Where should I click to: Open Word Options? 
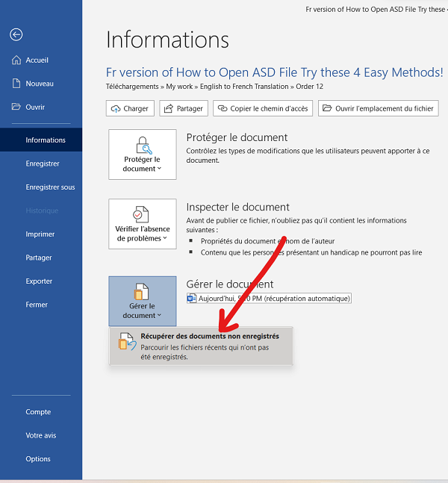41,459
